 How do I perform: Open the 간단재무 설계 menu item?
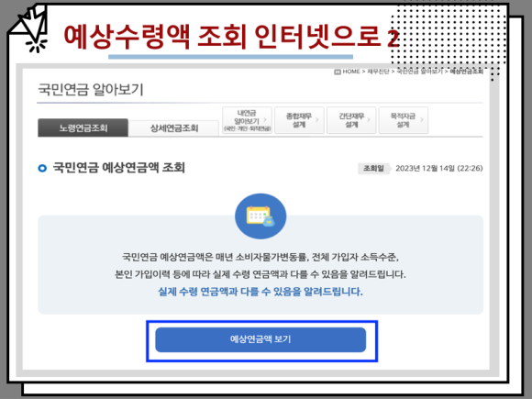pos(351,120)
